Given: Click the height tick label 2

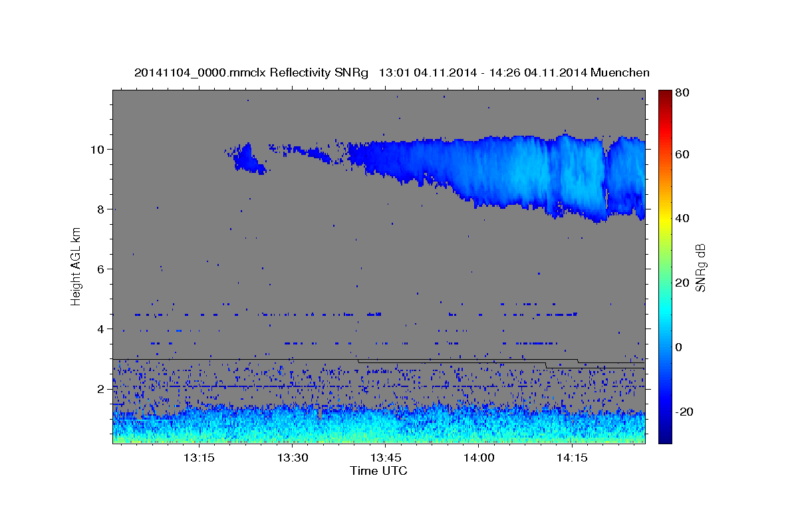Looking at the screenshot, I should click(x=101, y=388).
